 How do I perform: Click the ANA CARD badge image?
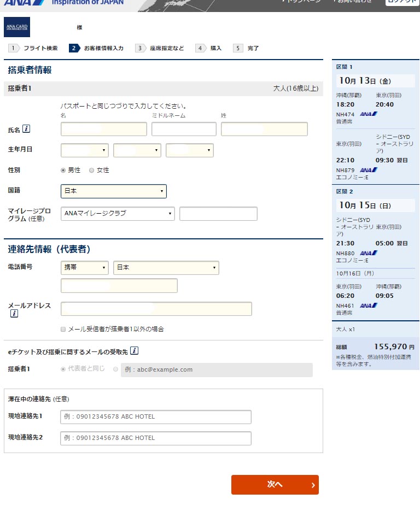pyautogui.click(x=17, y=27)
